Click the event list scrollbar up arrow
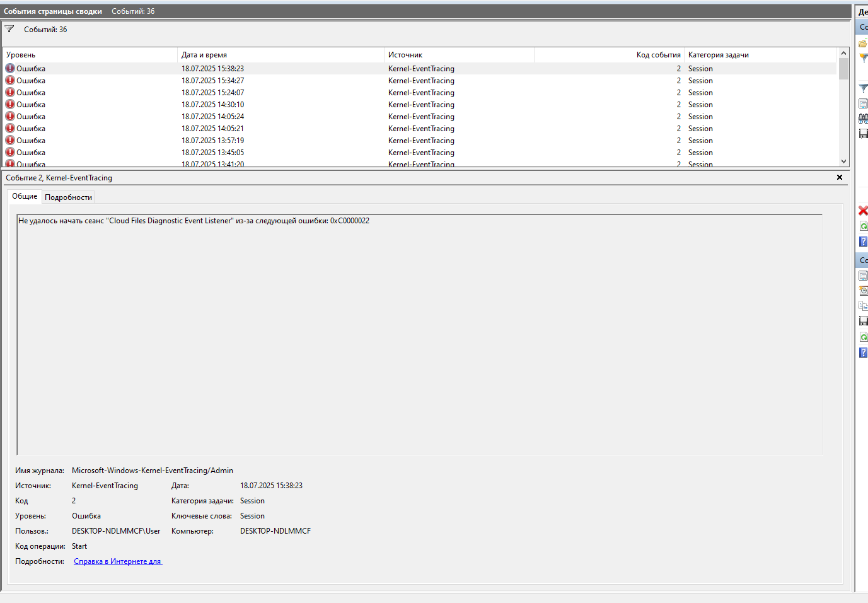Image resolution: width=868 pixels, height=603 pixels. point(843,53)
